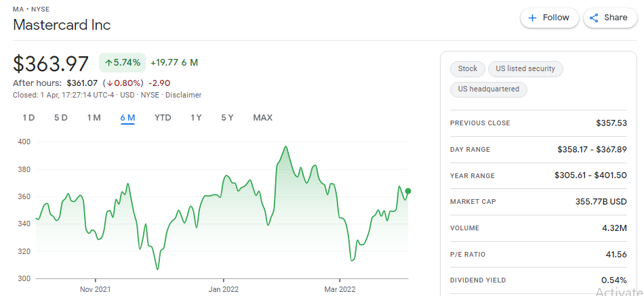Click the $357.53 previous close value
The image size is (644, 296).
click(x=611, y=123)
